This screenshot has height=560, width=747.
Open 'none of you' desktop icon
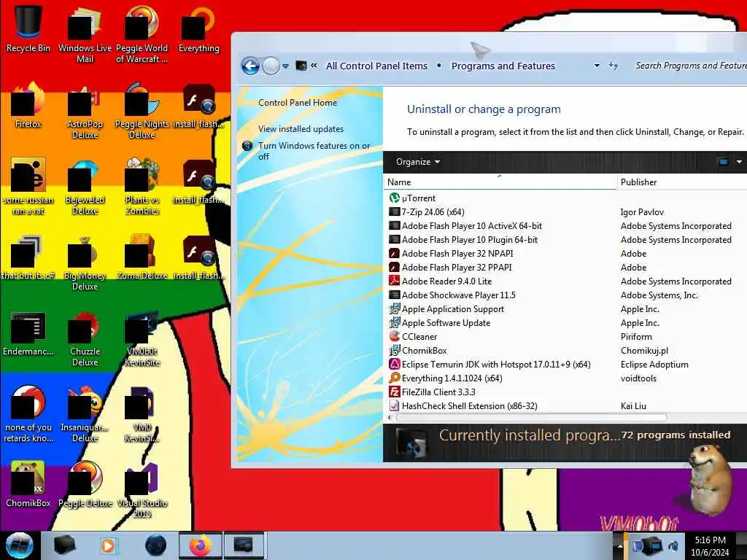coord(28,414)
